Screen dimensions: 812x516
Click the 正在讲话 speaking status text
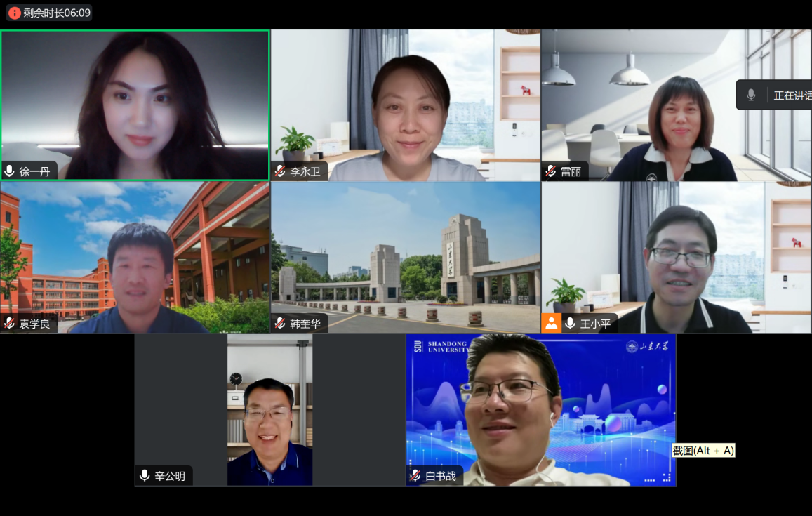point(792,95)
